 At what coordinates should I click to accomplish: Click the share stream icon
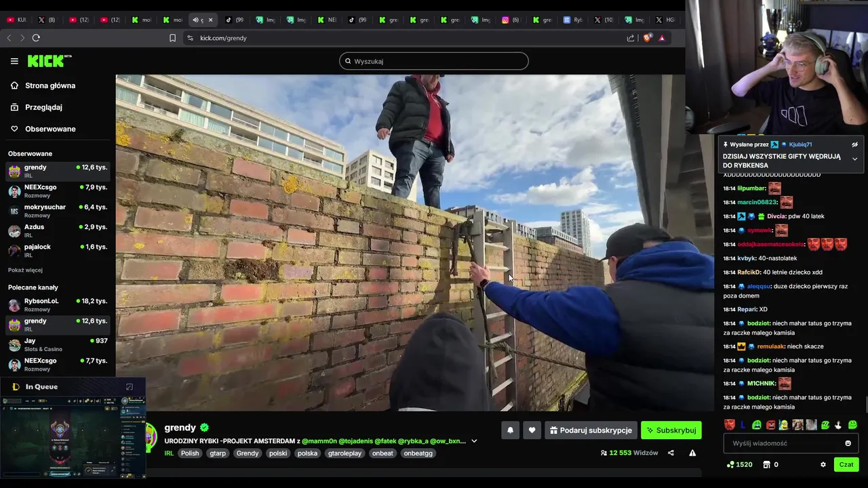pyautogui.click(x=671, y=453)
